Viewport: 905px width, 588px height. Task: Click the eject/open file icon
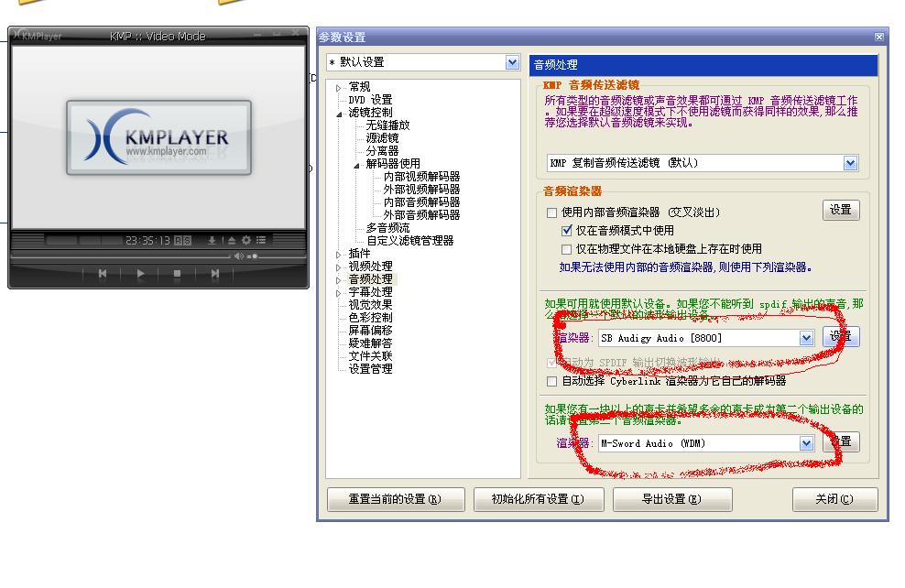tap(232, 240)
